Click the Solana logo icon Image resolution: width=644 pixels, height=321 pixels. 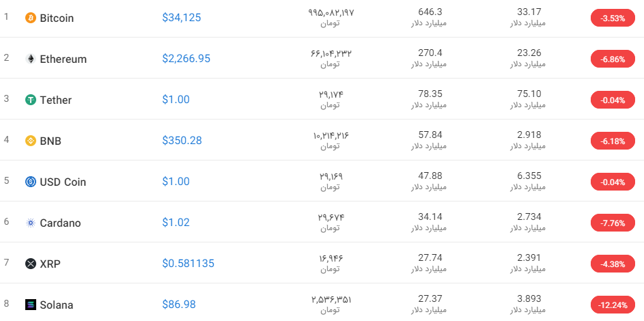[x=31, y=305]
